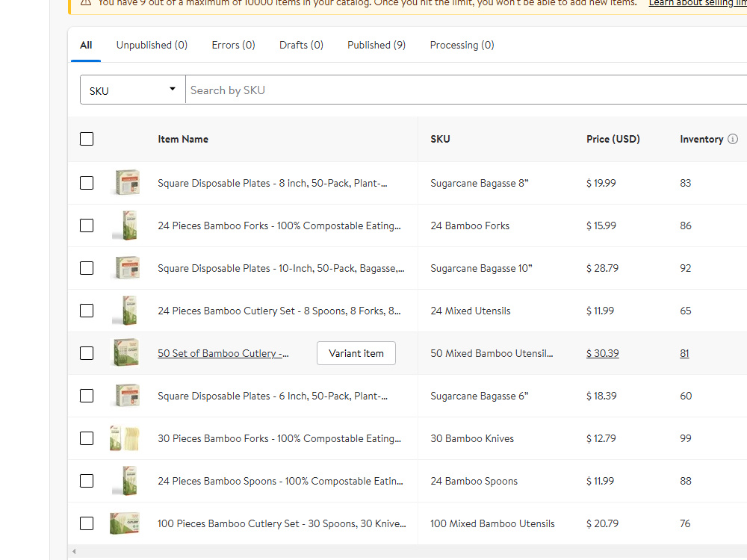
Task: Click the 24 Pieces Bamboo Forks item name
Action: point(279,225)
